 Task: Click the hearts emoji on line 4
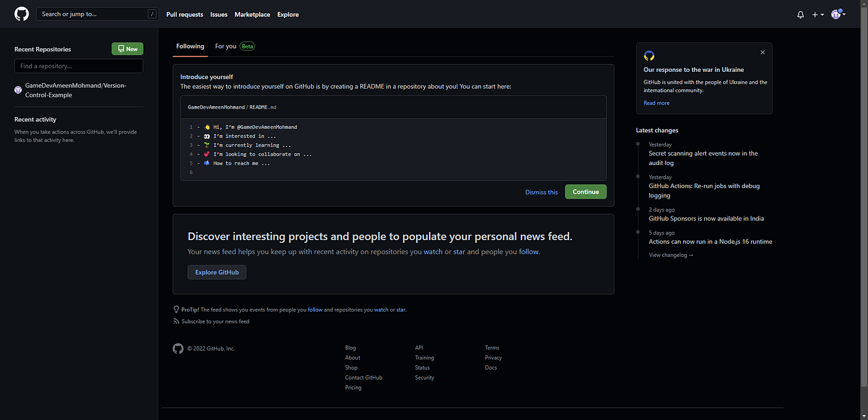coord(207,154)
